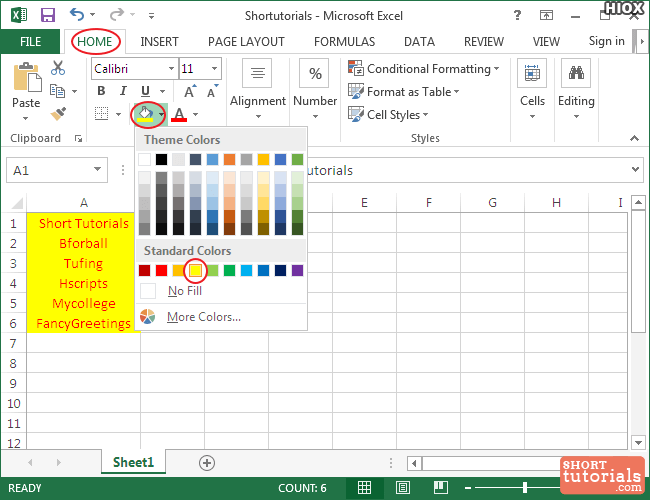Pick dark red in Standard Colors
This screenshot has width=650, height=500.
(144, 270)
